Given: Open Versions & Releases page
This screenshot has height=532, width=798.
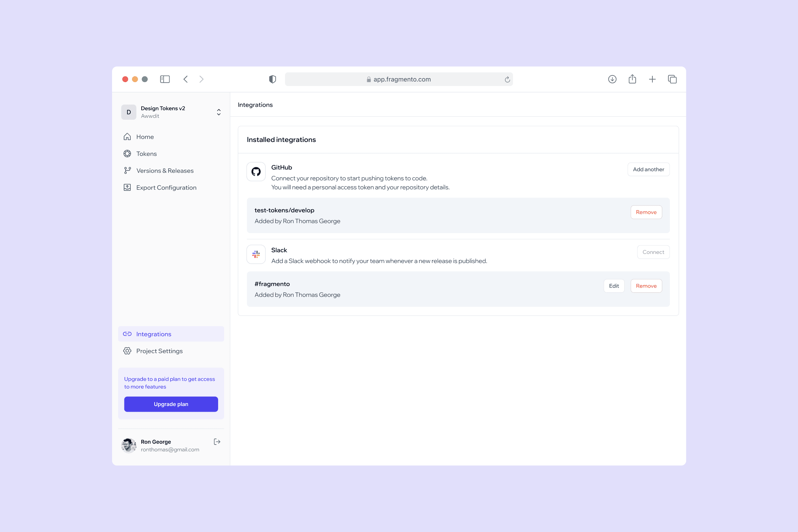Looking at the screenshot, I should click(165, 171).
